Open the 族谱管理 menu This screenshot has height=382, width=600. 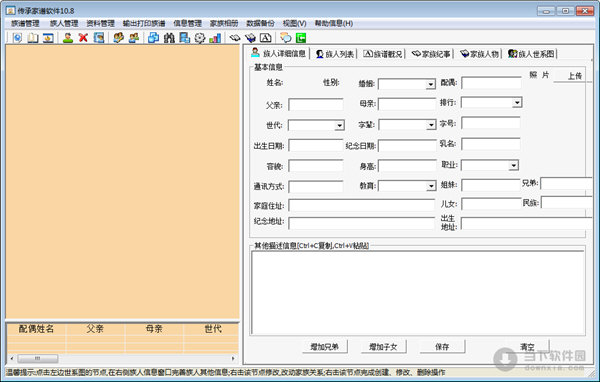(25, 23)
